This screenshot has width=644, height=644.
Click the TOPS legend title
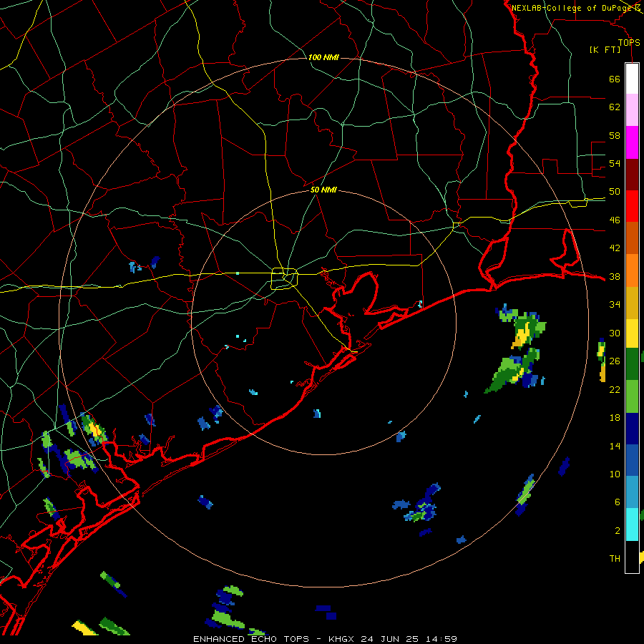[629, 42]
